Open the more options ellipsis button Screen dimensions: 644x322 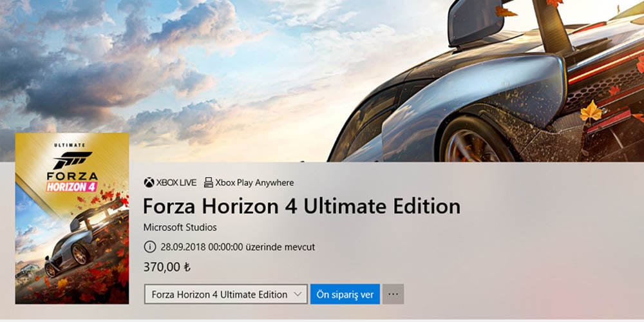(x=393, y=294)
